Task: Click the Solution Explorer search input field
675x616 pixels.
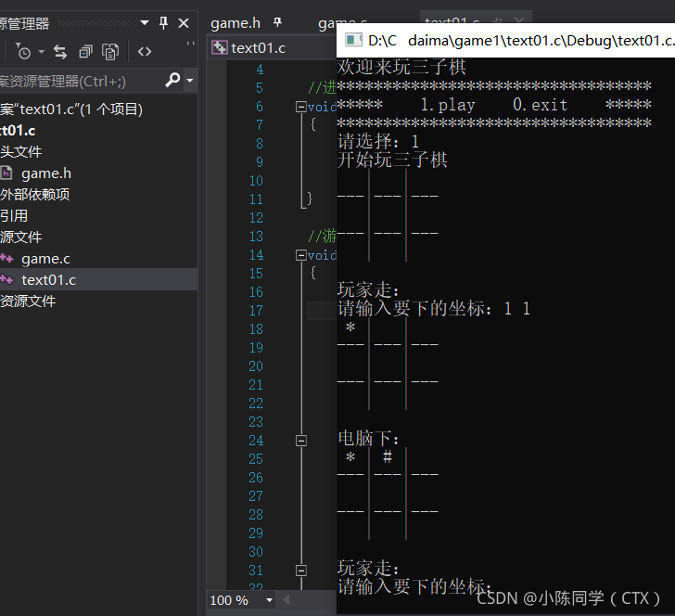Action: point(82,81)
